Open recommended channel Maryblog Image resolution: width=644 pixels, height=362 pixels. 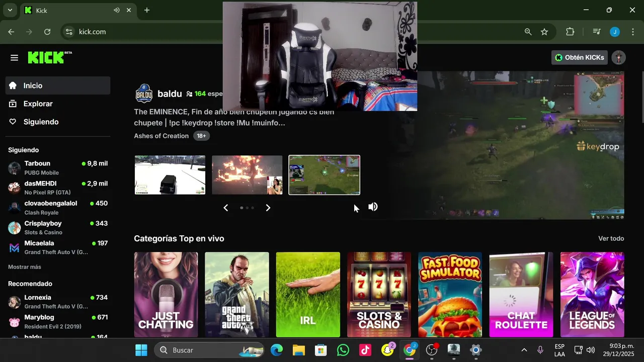(x=58, y=321)
